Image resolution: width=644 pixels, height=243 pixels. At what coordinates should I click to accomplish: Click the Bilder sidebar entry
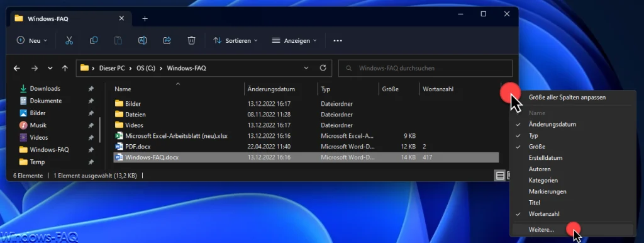coord(37,113)
